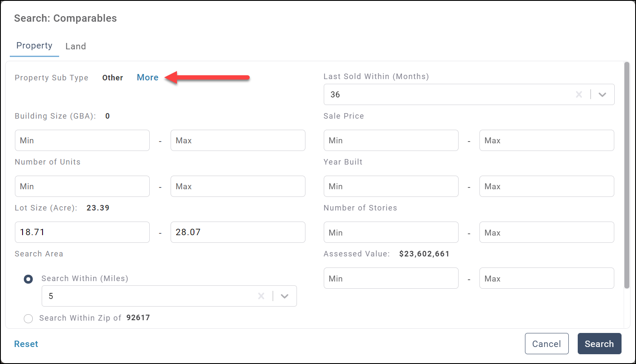
Task: Edit the Lot Size maximum 28.07
Action: click(x=237, y=232)
